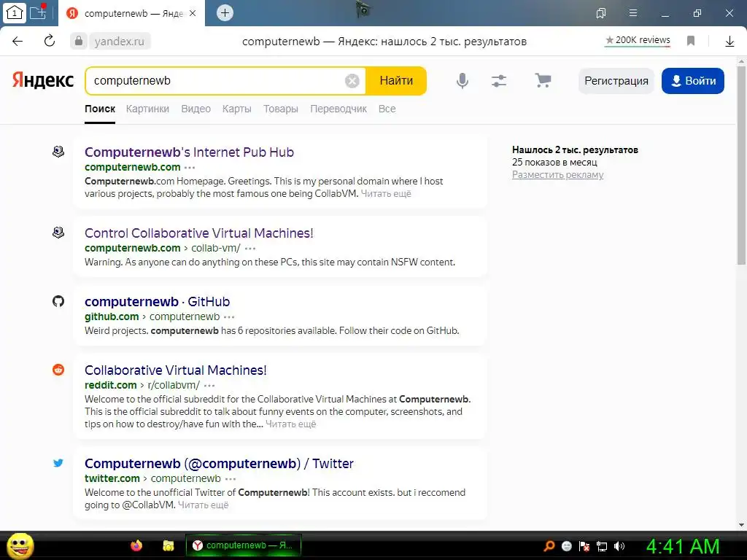Open the browser bookmarks collections icon
The image size is (747, 560).
601,13
